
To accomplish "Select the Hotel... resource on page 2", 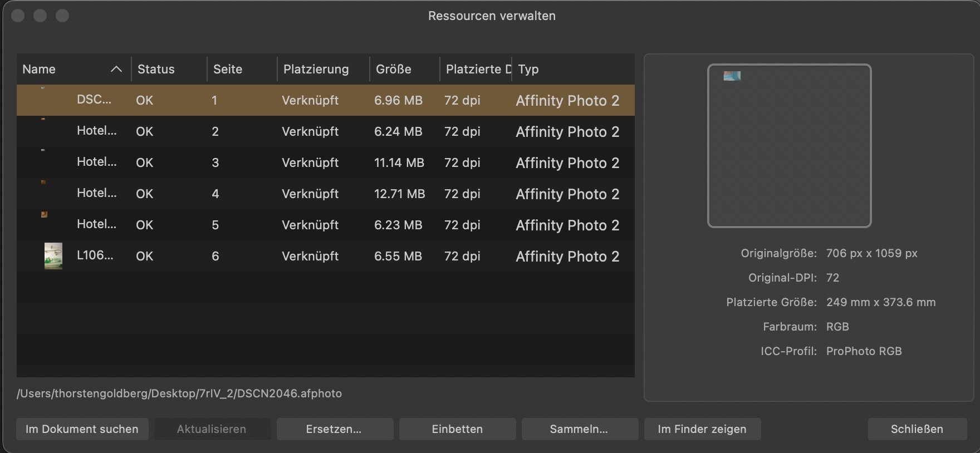I will click(x=326, y=131).
